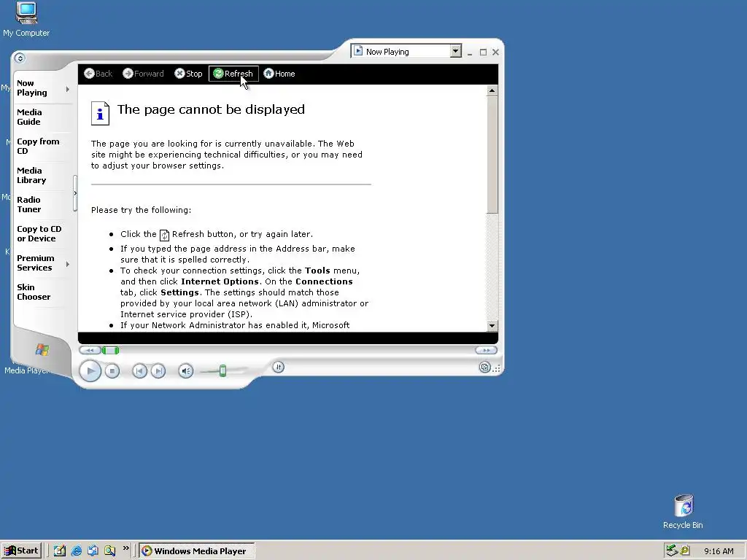Click the Windows logo in the player
The height and width of the screenshot is (560, 747).
tap(42, 349)
